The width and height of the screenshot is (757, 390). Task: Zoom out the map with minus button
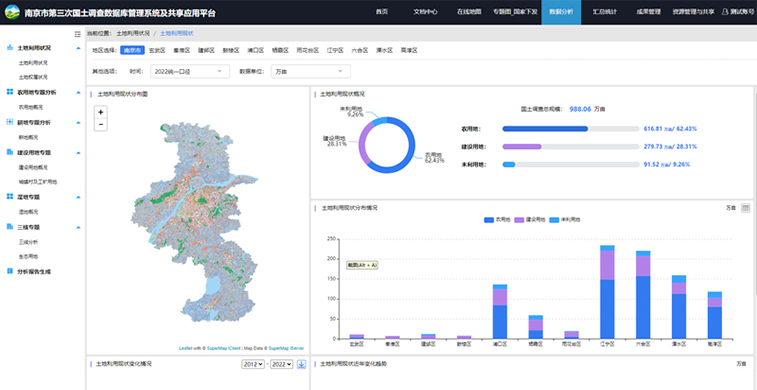(100, 125)
